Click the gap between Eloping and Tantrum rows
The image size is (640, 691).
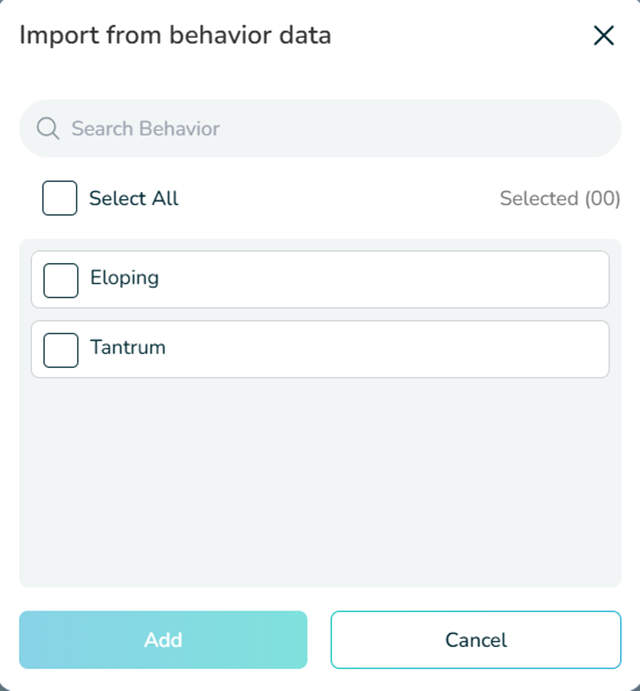click(x=320, y=314)
